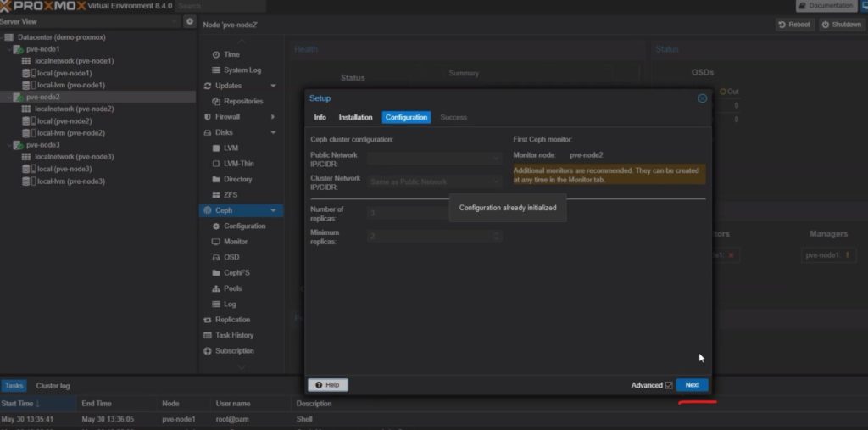This screenshot has width=868, height=430.
Task: Click the Subscription lifebuoy icon
Action: (208, 351)
